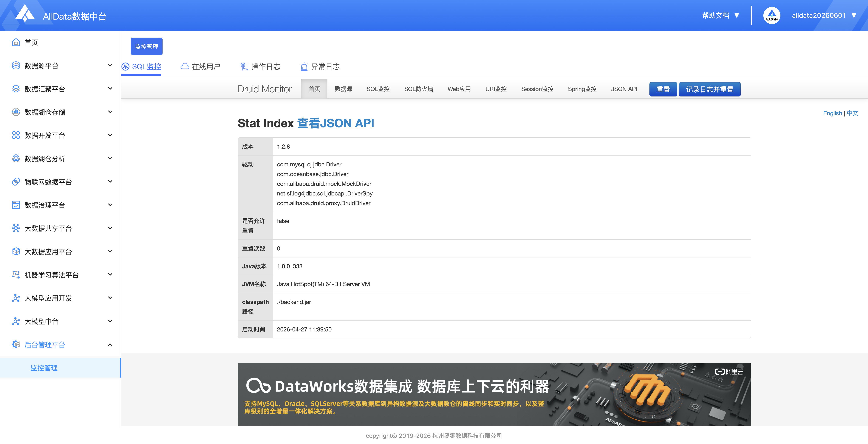Click the 大模型应用开发 sidebar entry
The image size is (868, 444).
pos(60,298)
